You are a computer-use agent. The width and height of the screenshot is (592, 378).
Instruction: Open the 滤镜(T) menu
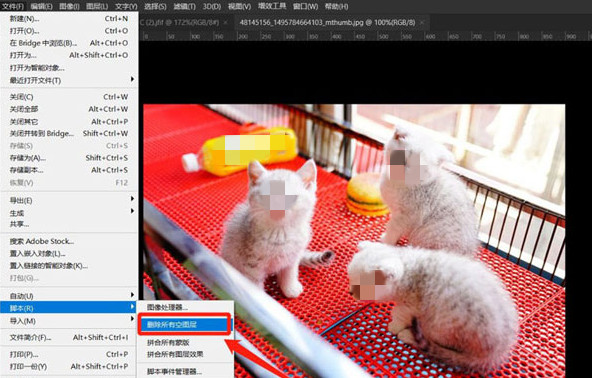[184, 6]
